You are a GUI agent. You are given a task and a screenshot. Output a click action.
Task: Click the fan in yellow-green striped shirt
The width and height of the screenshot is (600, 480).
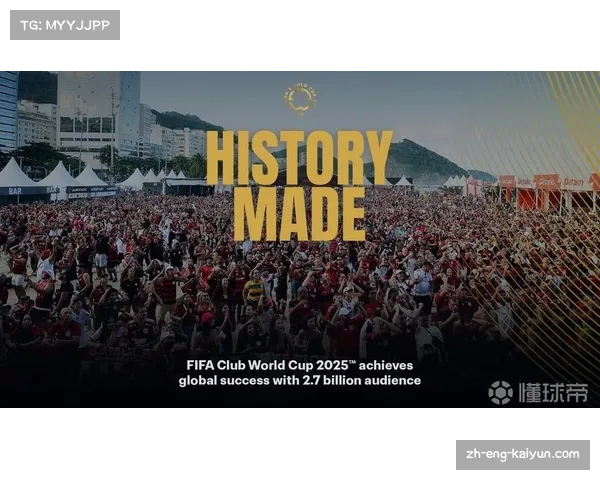click(x=254, y=289)
